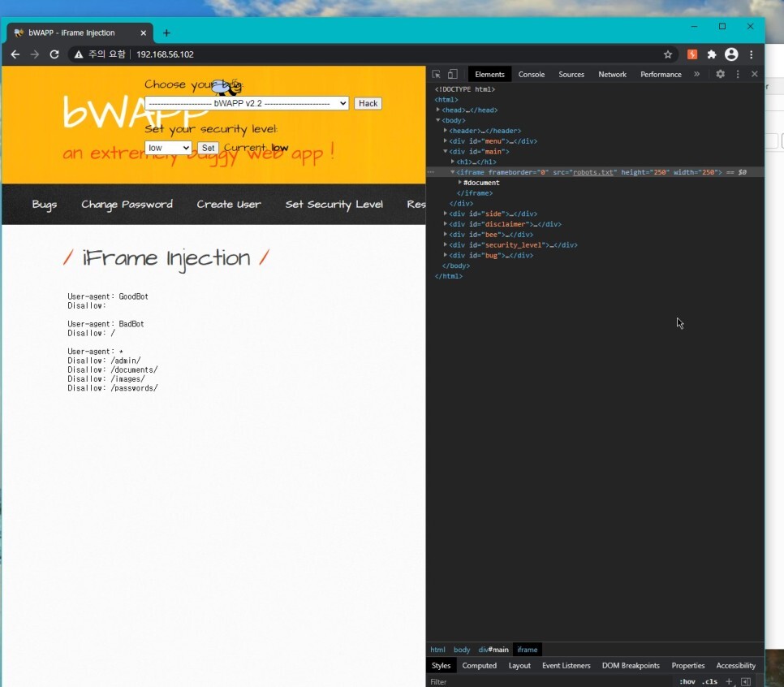
Task: Click the Set security level button
Action: click(208, 148)
